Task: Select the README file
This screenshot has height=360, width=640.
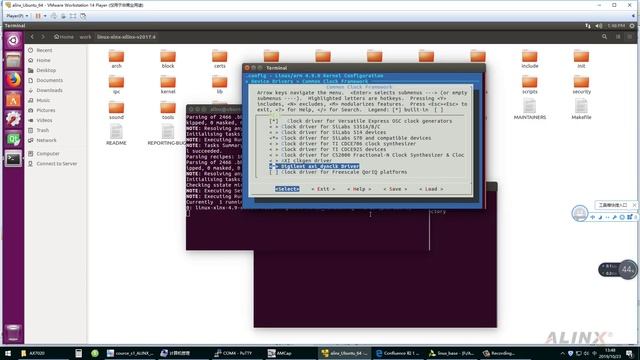Action: [116, 135]
